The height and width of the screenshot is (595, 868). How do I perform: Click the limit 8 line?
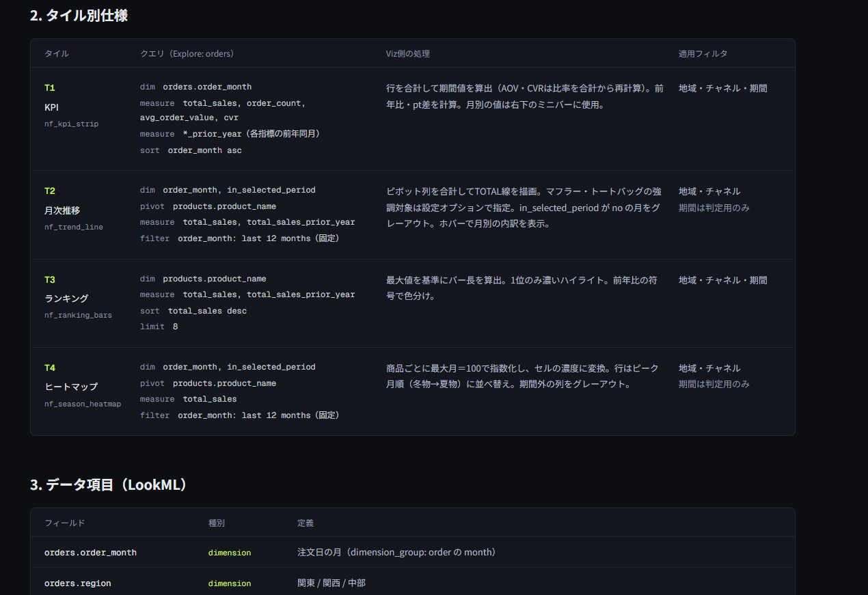(159, 327)
